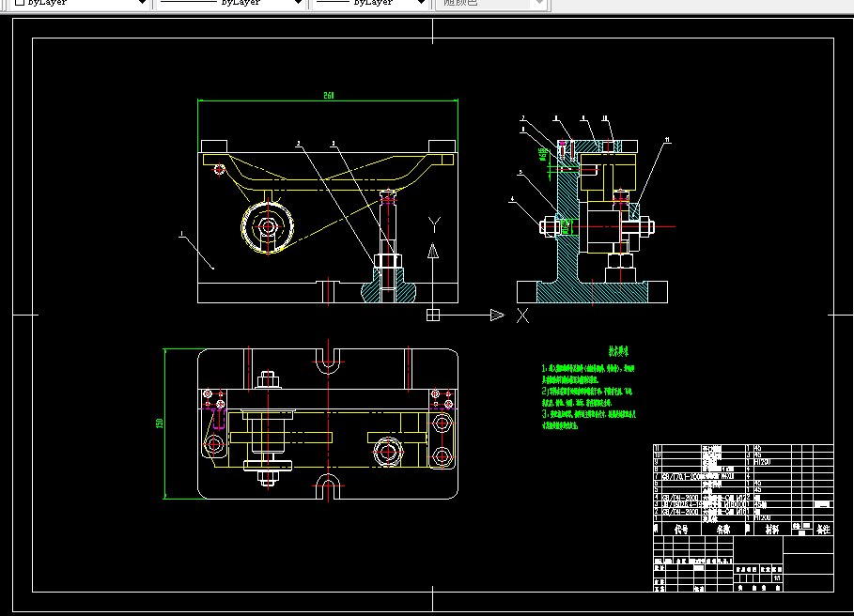The height and width of the screenshot is (616, 854).
Task: Click the 备注 header cell in parts list
Action: tap(824, 529)
